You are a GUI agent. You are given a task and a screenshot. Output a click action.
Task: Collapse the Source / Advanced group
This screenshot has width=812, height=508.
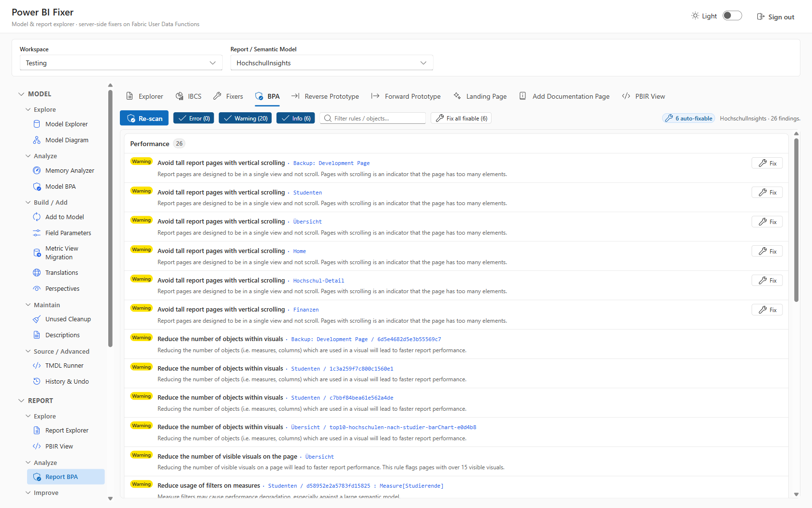click(x=28, y=351)
